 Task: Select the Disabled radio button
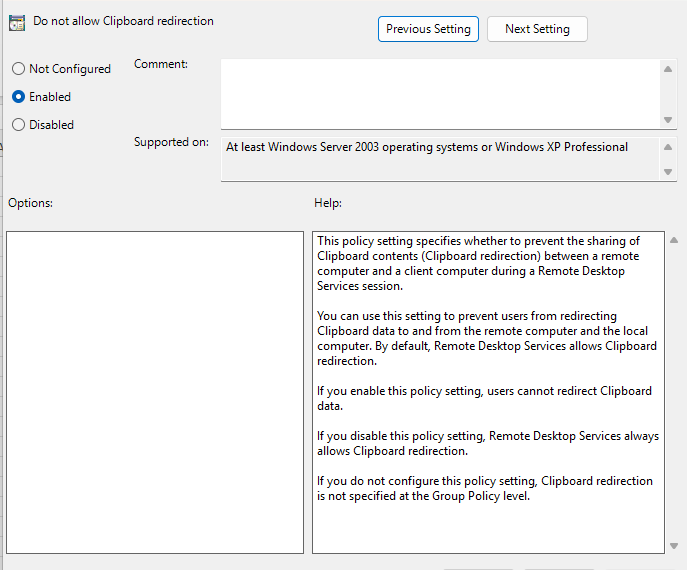[x=18, y=125]
